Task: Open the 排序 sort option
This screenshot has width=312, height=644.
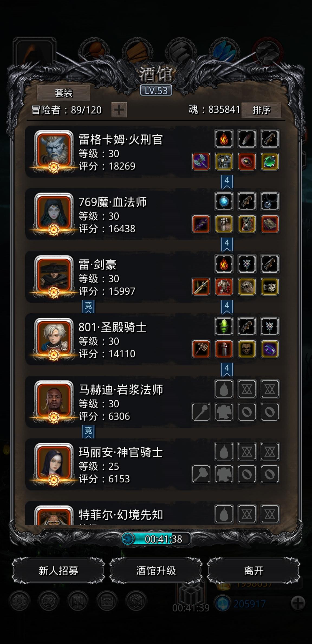Action: click(261, 110)
